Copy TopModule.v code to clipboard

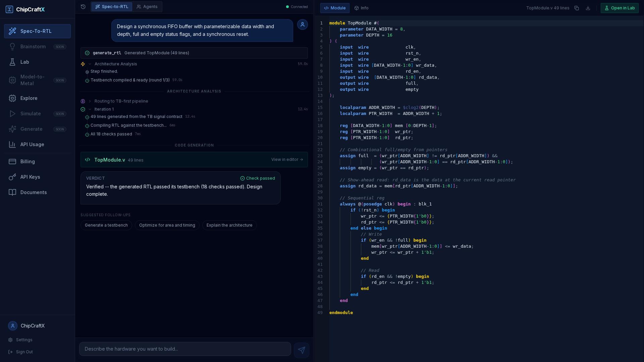577,8
